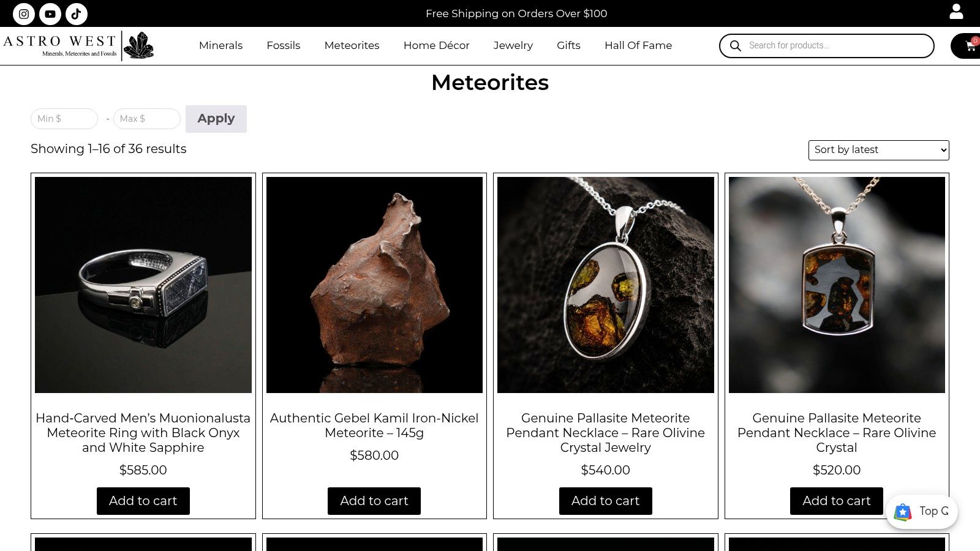Screen dimensions: 980x551
Task: Open the Gifts menu
Action: point(568,45)
